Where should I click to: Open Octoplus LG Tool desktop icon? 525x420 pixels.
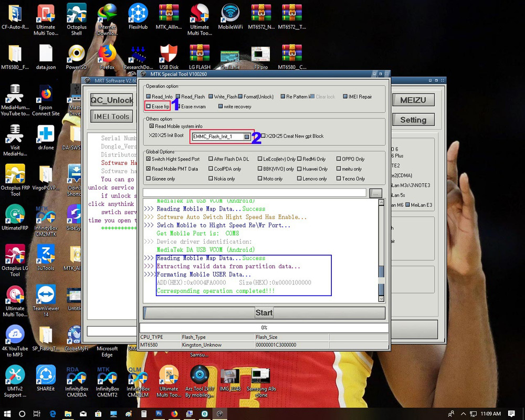pos(15,260)
